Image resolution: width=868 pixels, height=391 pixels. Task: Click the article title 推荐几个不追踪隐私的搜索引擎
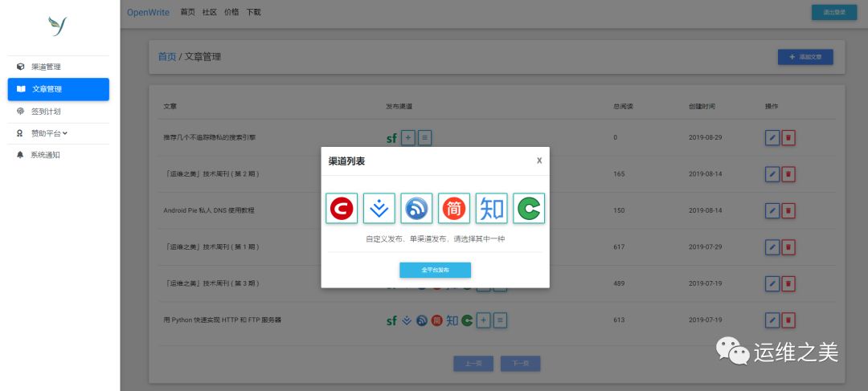[x=209, y=138]
